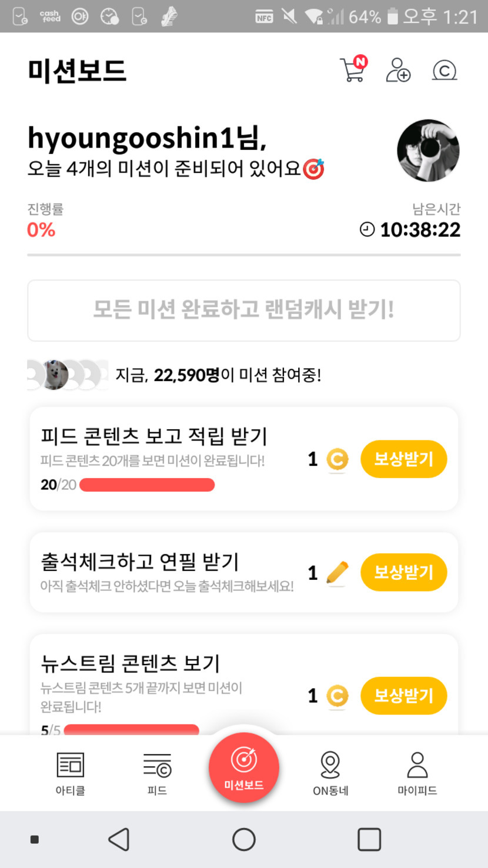Tap the gold coin icon on feed mission
This screenshot has height=868, width=488.
(x=337, y=459)
